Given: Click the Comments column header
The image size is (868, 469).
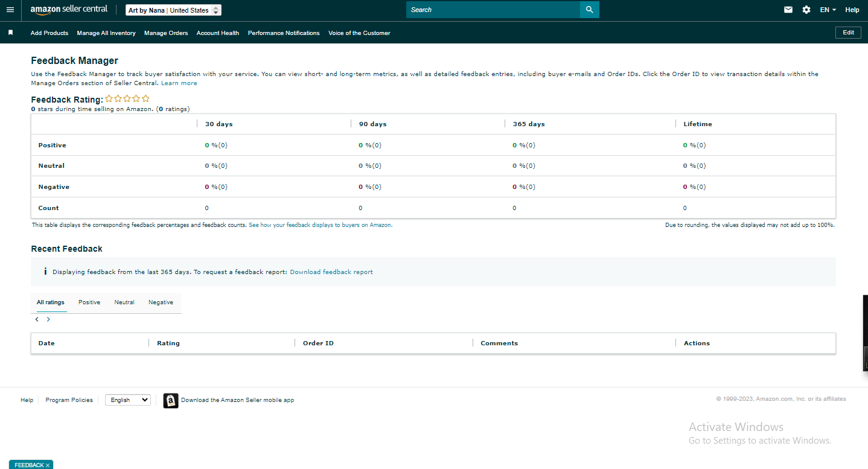Looking at the screenshot, I should click(x=499, y=343).
